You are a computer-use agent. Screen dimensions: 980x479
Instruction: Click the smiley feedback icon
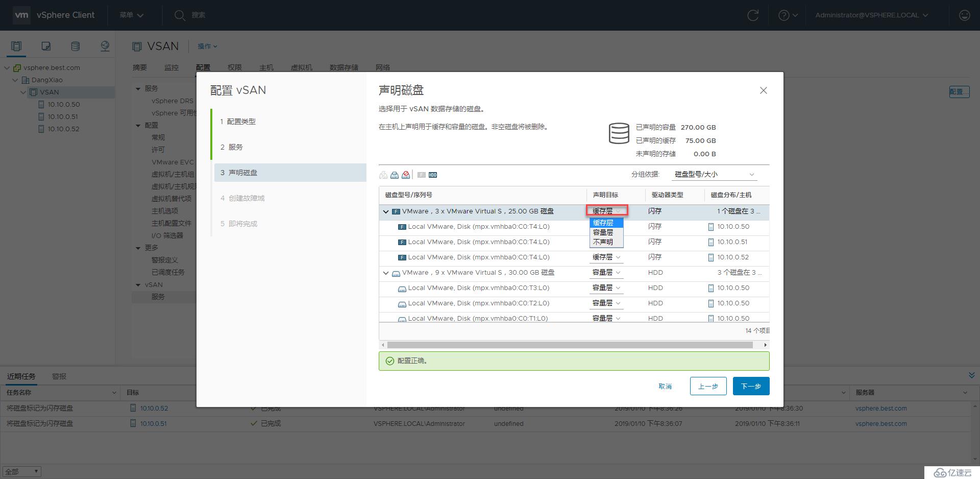[964, 15]
